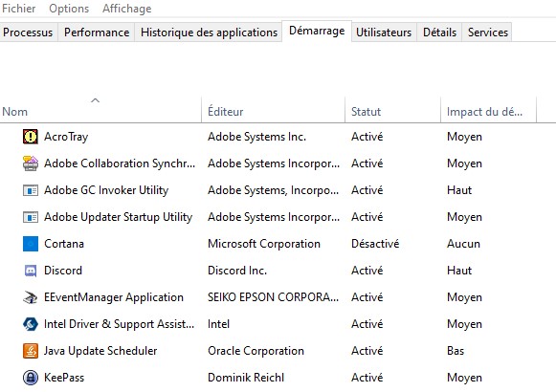
Task: Click the Adobe Collaboration Synchronizer icon
Action: point(30,163)
